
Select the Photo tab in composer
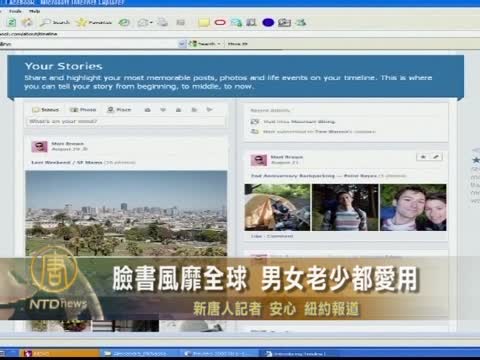(x=83, y=110)
